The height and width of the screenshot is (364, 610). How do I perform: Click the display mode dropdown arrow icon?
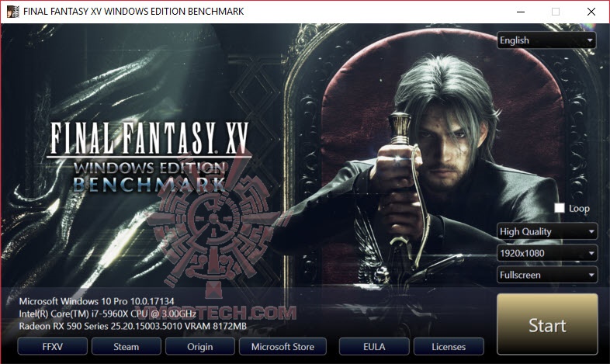[591, 276]
